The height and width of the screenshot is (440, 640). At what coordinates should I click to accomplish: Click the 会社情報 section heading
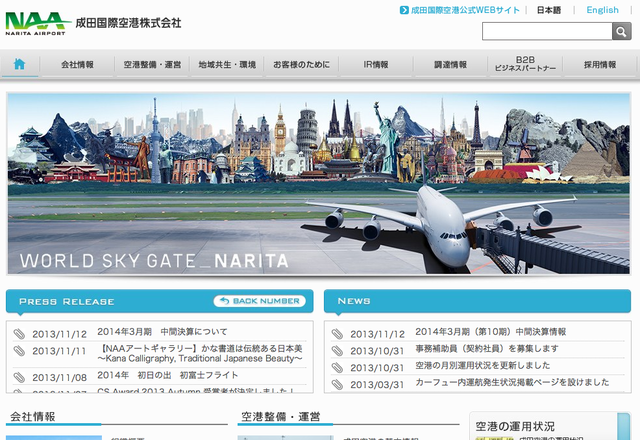coord(33,417)
